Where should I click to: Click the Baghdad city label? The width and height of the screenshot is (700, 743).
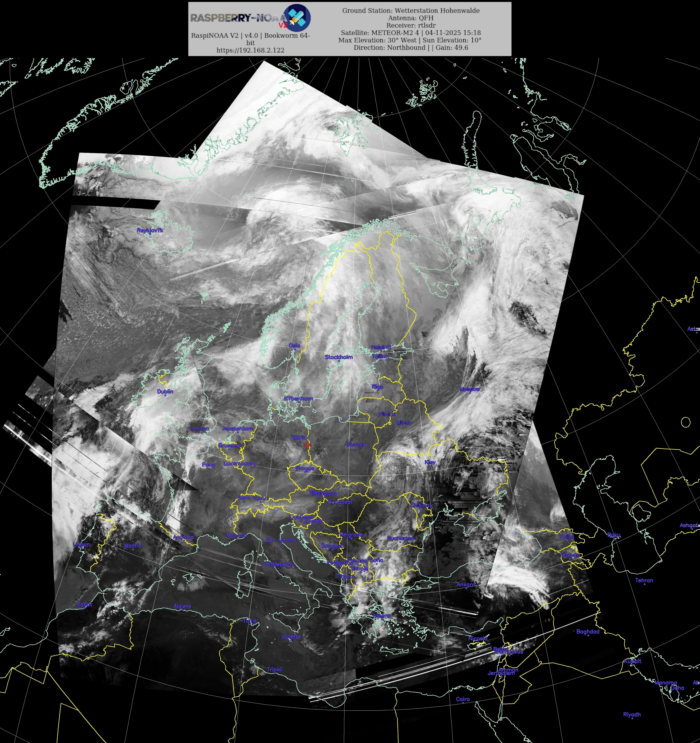[587, 632]
